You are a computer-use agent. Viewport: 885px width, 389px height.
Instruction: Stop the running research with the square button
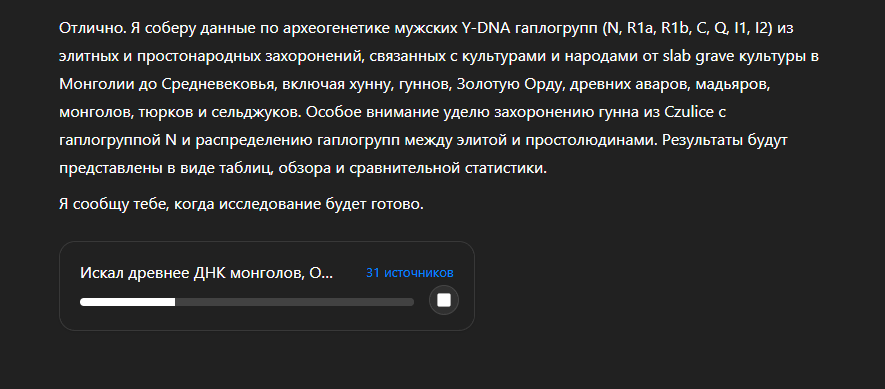[x=444, y=300]
